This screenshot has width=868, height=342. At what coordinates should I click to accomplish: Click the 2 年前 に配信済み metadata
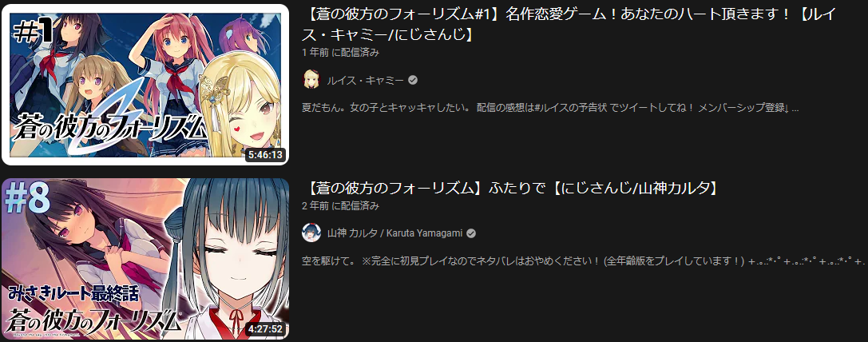[x=340, y=205]
